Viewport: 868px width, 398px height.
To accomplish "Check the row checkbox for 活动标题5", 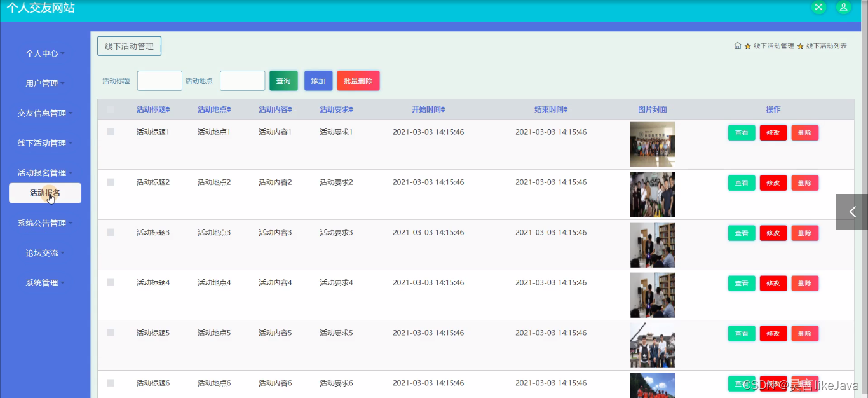I will pos(111,333).
